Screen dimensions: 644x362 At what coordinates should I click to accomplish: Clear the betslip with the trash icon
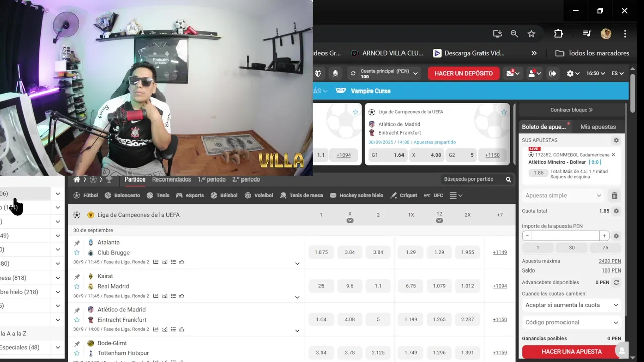click(x=614, y=196)
